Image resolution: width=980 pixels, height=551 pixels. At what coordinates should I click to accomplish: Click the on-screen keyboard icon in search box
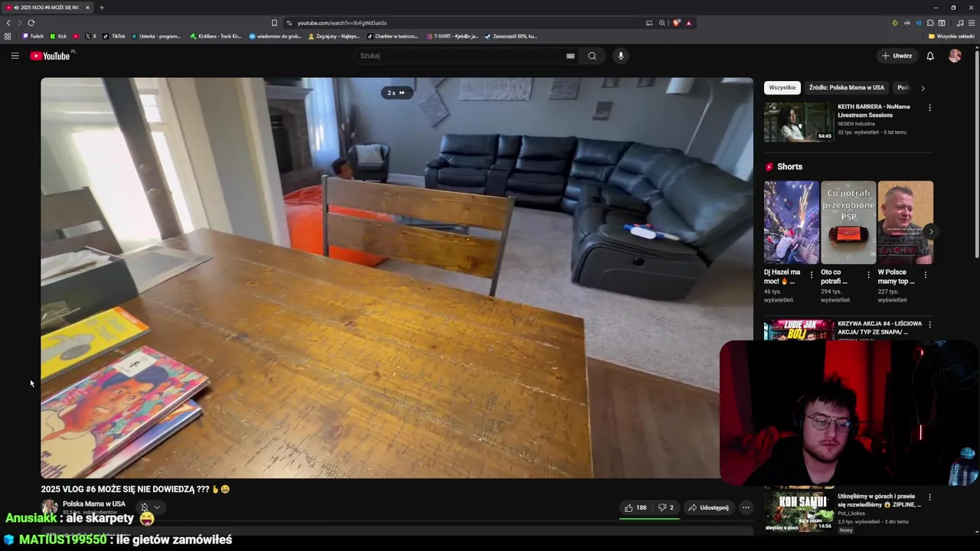pos(570,56)
